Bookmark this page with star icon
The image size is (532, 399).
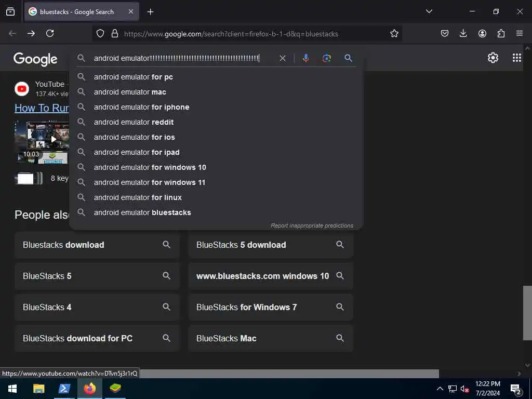pos(394,34)
